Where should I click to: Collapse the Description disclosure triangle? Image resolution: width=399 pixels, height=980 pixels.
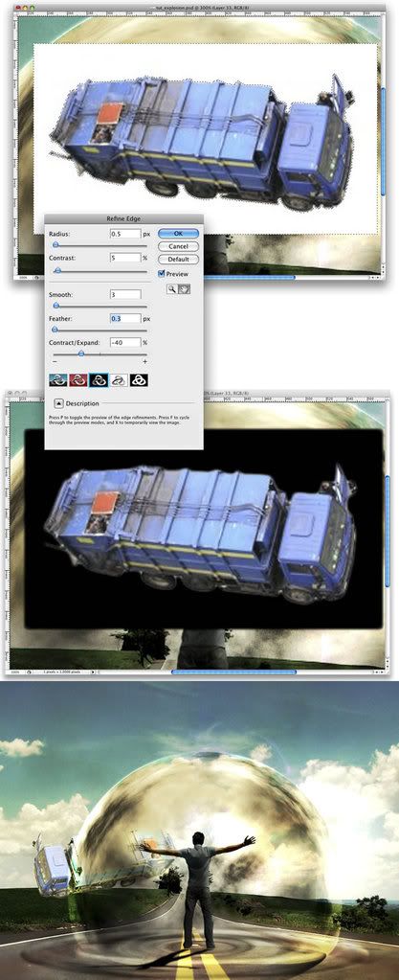coord(57,403)
